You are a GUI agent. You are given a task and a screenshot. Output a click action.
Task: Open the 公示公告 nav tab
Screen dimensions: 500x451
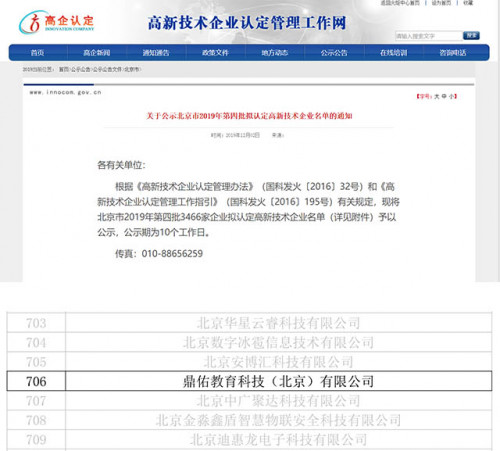pos(334,53)
